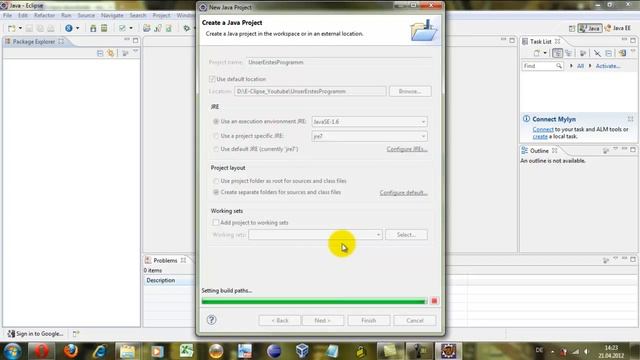Screen dimensions: 640x360
Task: Toggle Use default location checkbox
Action: [x=212, y=79]
